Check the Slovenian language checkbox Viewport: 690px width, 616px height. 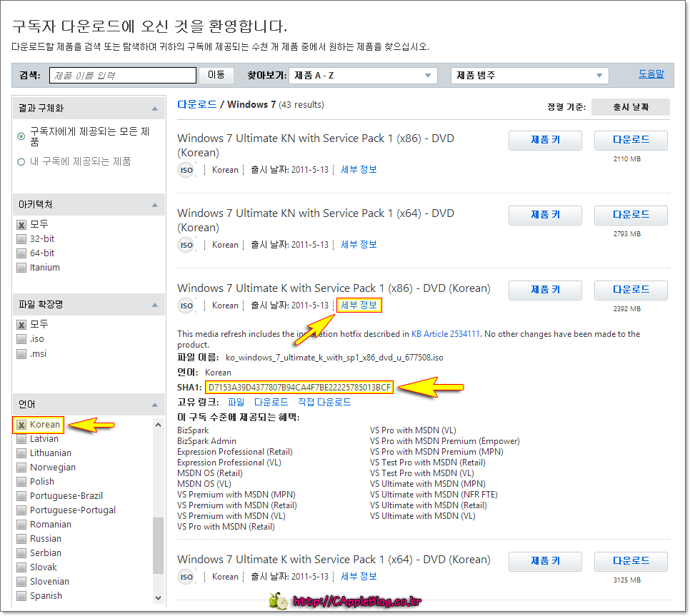pos(21,582)
